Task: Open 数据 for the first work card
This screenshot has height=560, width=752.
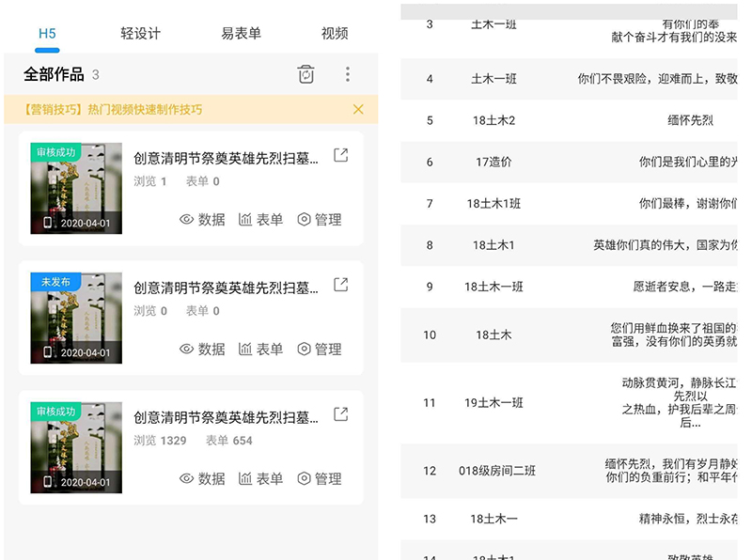Action: point(202,220)
